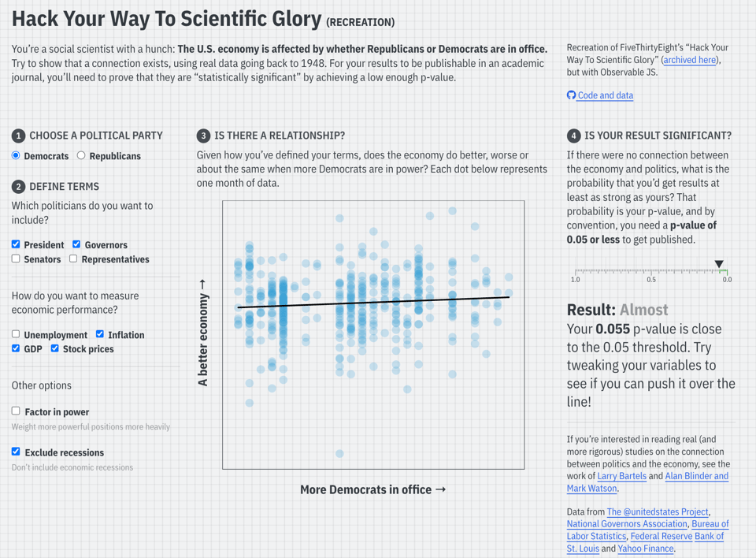The height and width of the screenshot is (558, 756).
Task: Enable the Senators checkbox
Action: (x=16, y=259)
